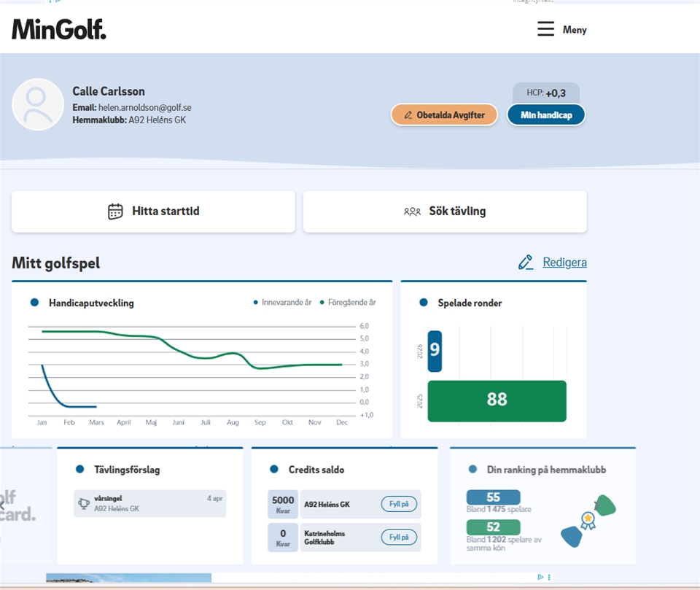Click the ranking medal badge icon

(x=588, y=520)
